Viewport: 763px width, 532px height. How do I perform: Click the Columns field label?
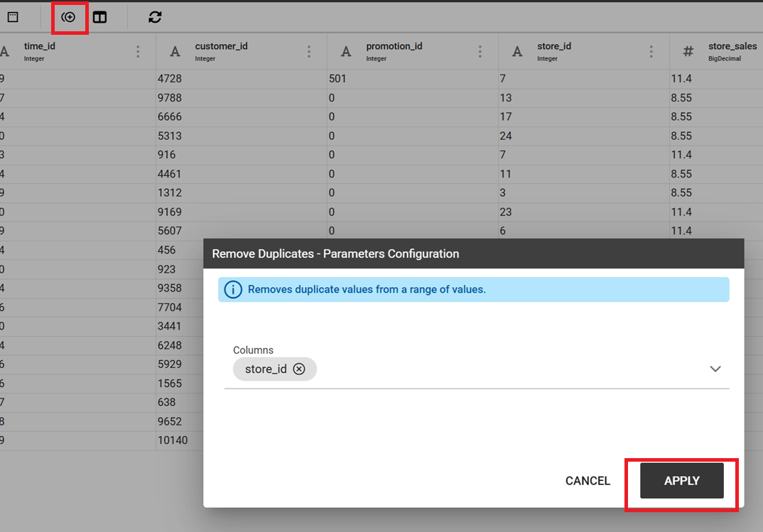pos(253,350)
